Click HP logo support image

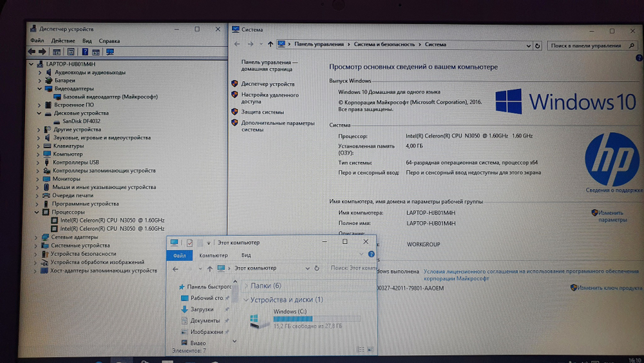coord(612,159)
